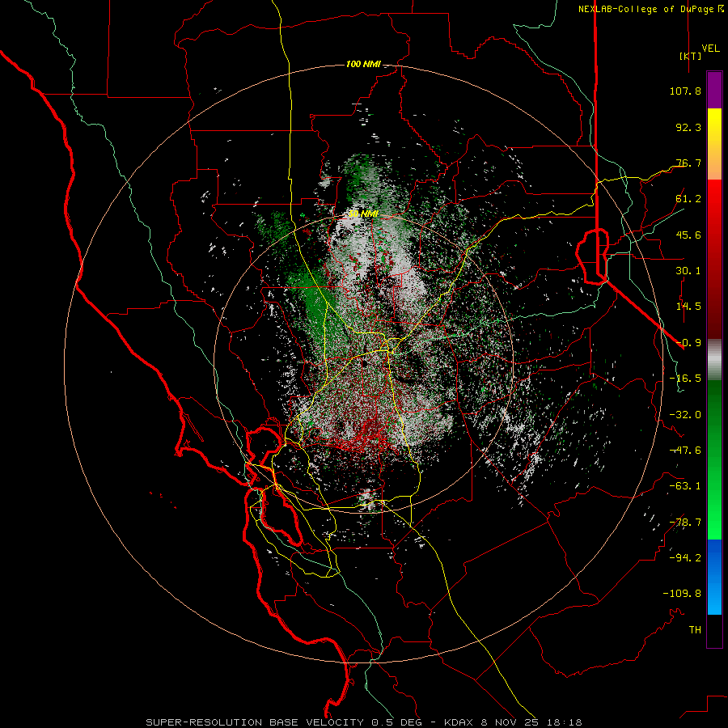Click the -94.2 velocity scale value

pos(685,557)
